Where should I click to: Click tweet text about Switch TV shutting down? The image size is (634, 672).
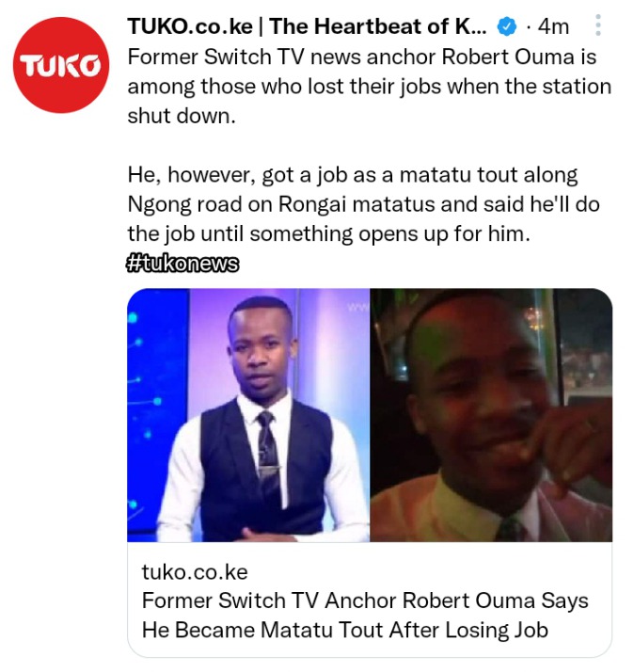point(370,87)
